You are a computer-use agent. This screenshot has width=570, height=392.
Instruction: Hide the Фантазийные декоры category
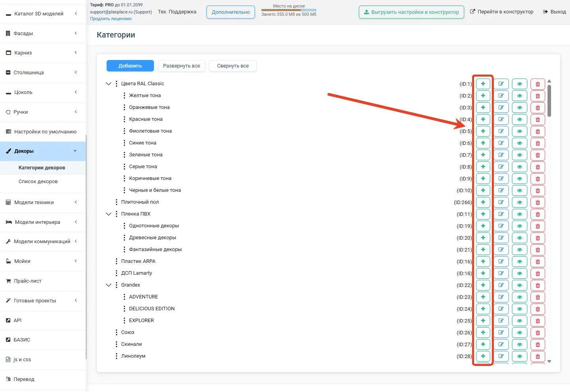(519, 249)
